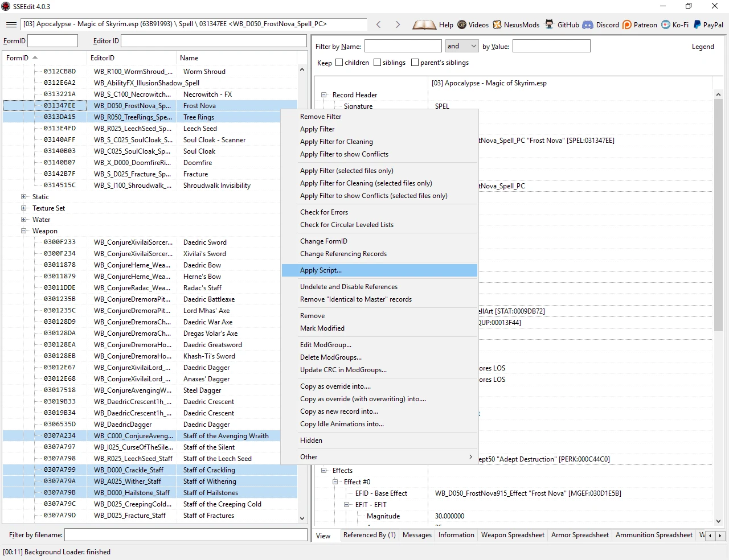
Task: Click the record tree scroll-down arrow
Action: click(302, 518)
